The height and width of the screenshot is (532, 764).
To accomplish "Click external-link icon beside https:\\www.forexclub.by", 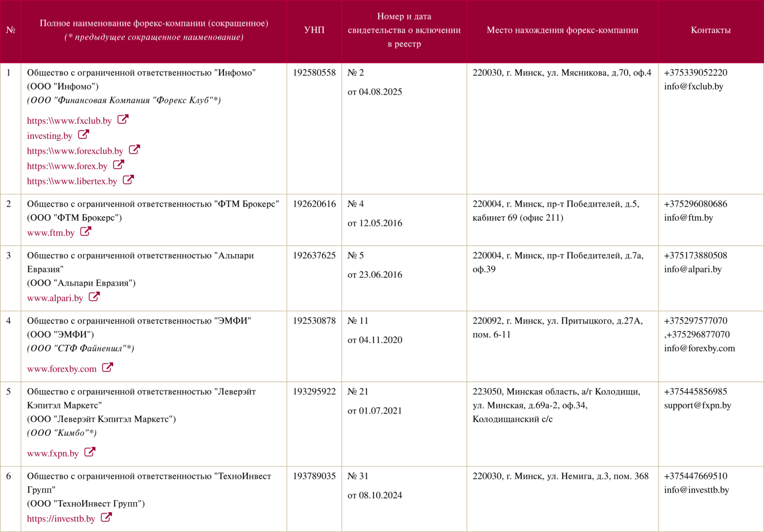I will 134,150.
